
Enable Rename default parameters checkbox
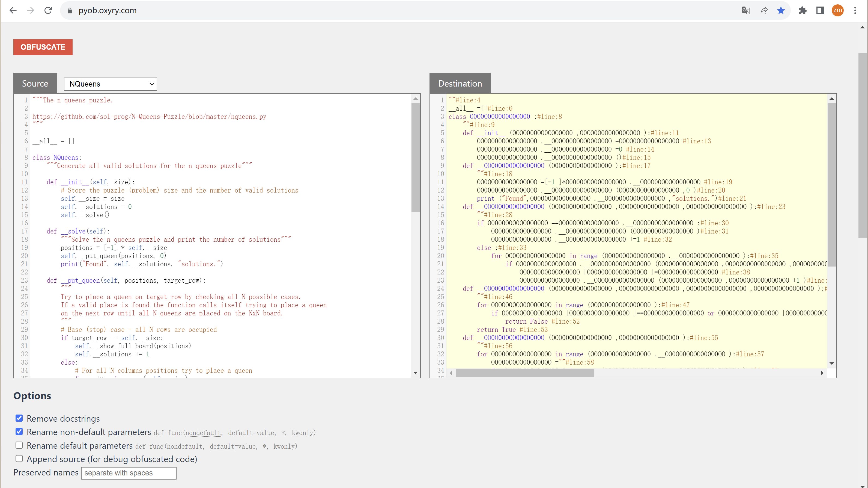(19, 445)
